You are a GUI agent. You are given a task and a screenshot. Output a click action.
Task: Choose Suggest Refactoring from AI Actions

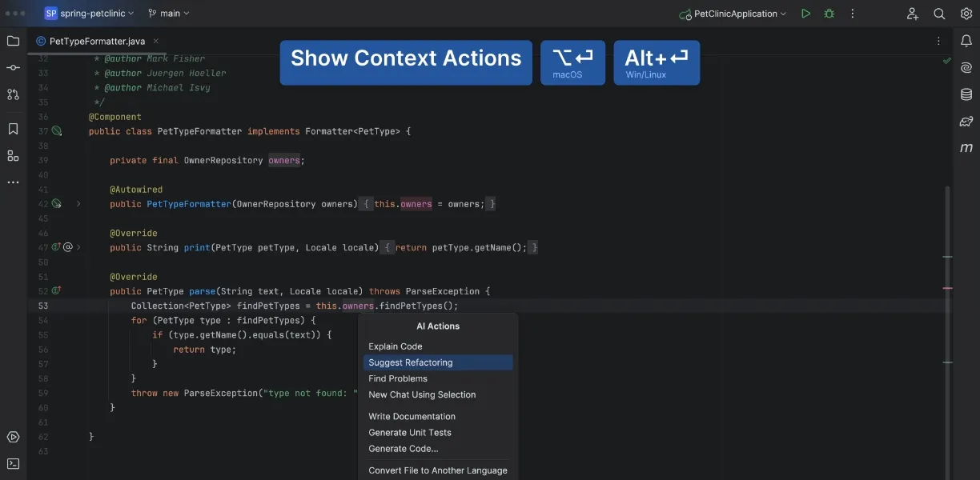click(x=438, y=362)
